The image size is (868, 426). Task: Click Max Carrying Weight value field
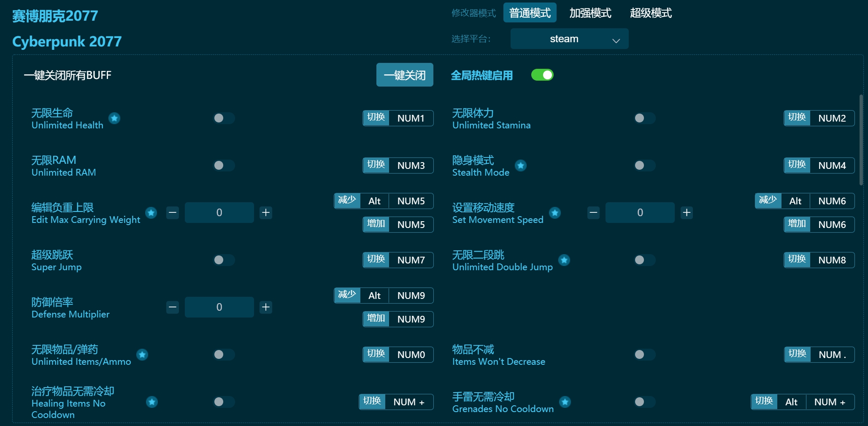coord(219,212)
